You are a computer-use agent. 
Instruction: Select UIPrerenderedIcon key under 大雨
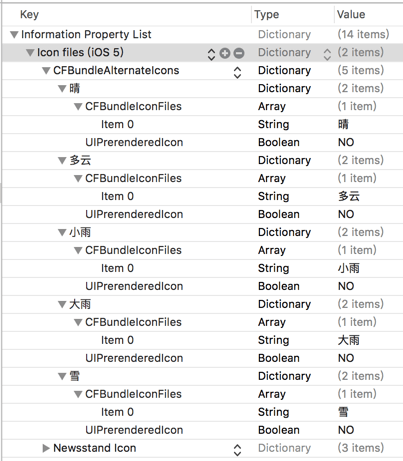[134, 358]
